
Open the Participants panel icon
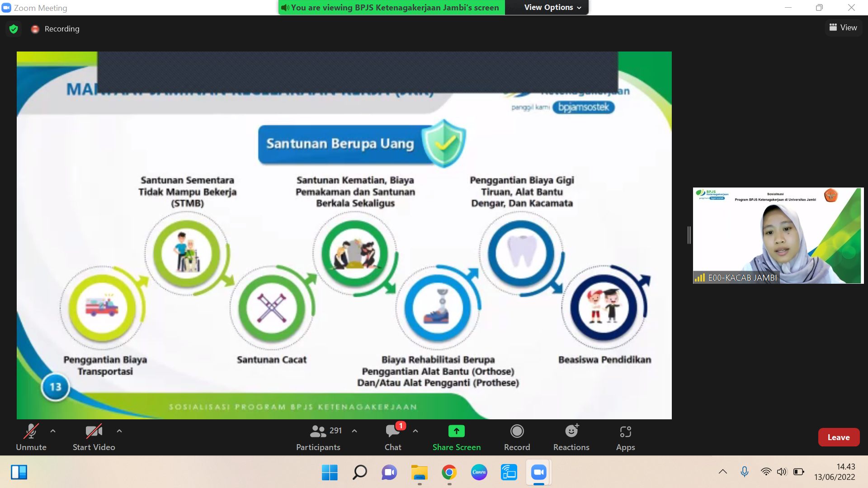[x=318, y=432]
